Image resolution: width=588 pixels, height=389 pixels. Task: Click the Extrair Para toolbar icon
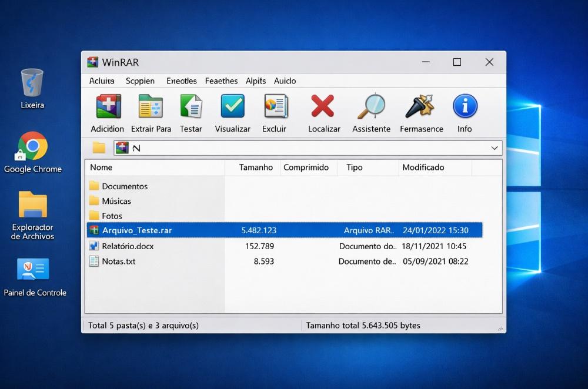tap(151, 106)
